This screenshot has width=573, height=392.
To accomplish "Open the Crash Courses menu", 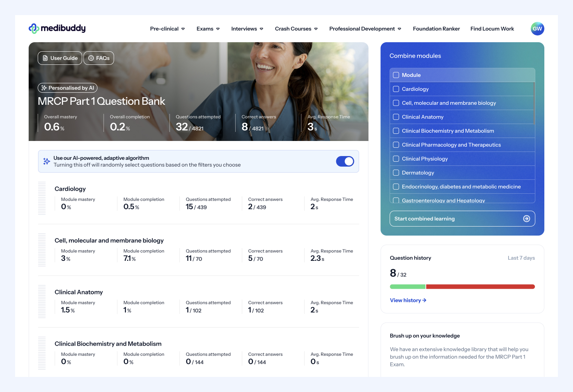I will coord(296,29).
